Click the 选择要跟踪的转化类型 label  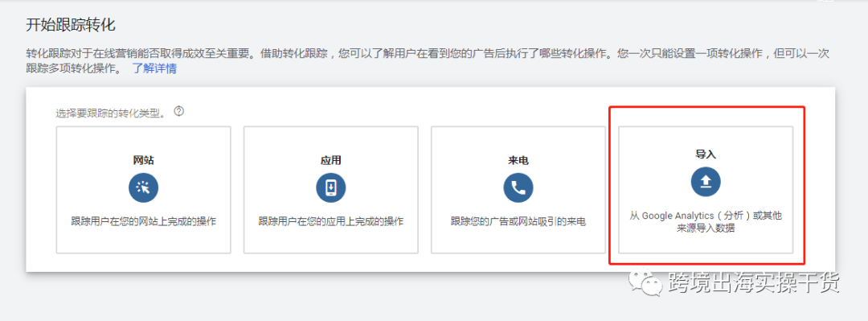coord(111,113)
